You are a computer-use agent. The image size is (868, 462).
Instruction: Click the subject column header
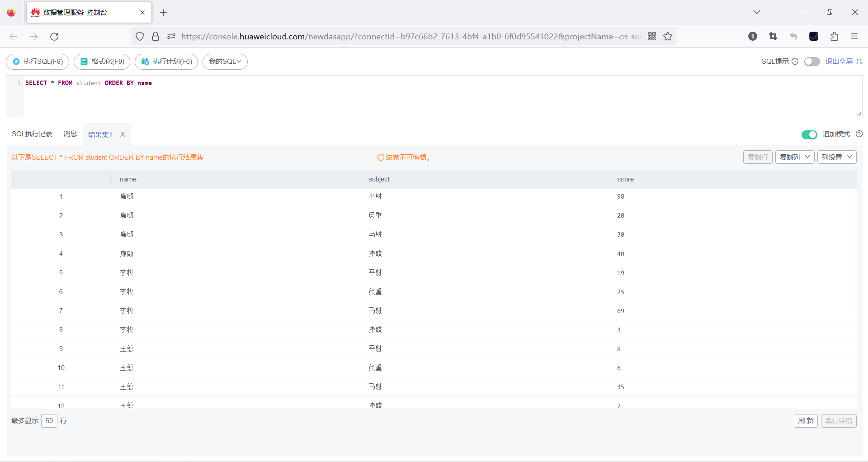484,179
